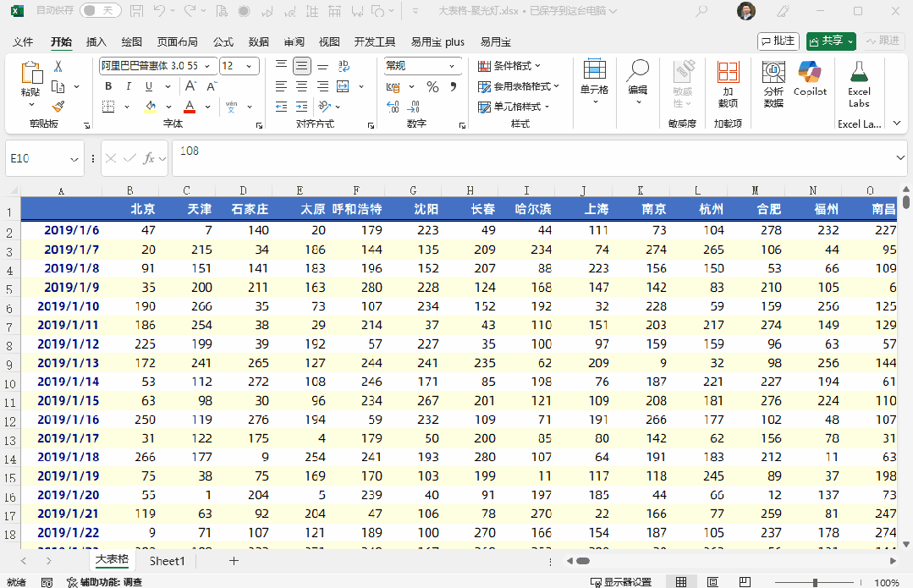This screenshot has height=588, width=913.
Task: Open the fill color arrow
Action: (169, 107)
